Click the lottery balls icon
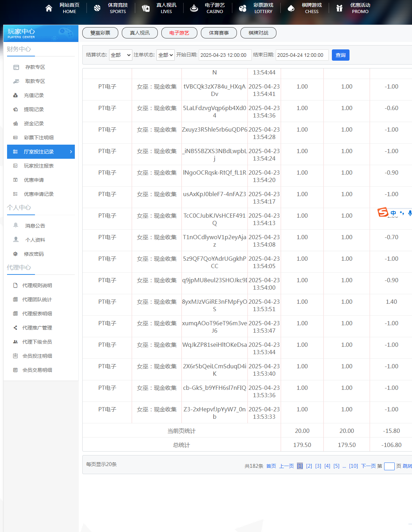 pyautogui.click(x=243, y=8)
